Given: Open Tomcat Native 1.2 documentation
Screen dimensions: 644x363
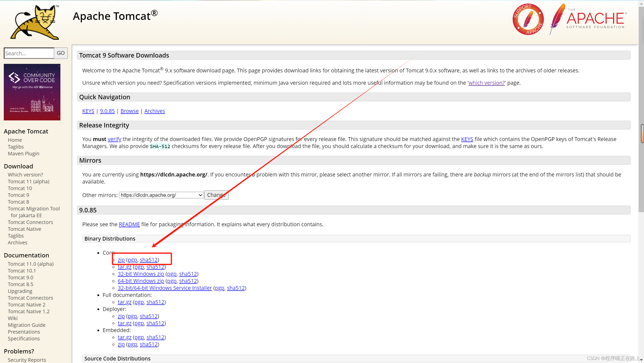Looking at the screenshot, I should [x=29, y=311].
